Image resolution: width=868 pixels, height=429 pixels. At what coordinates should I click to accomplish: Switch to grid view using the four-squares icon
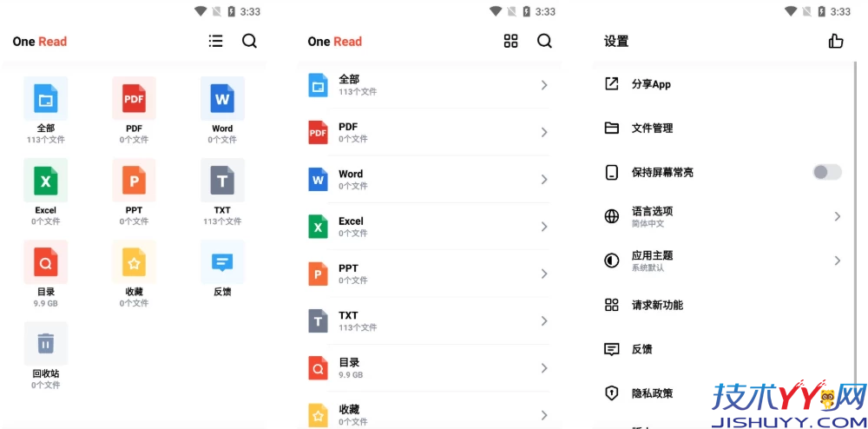511,41
